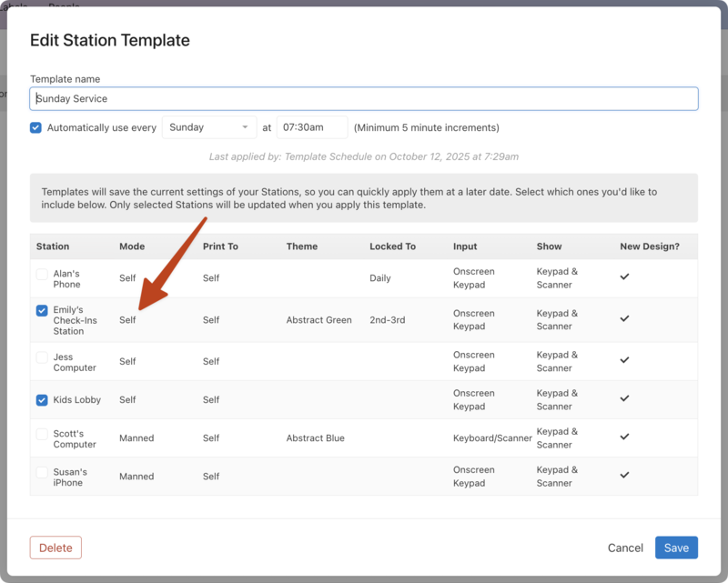Viewport: 728px width, 583px height.
Task: Open the Sunday day-of-week dropdown
Action: click(210, 127)
